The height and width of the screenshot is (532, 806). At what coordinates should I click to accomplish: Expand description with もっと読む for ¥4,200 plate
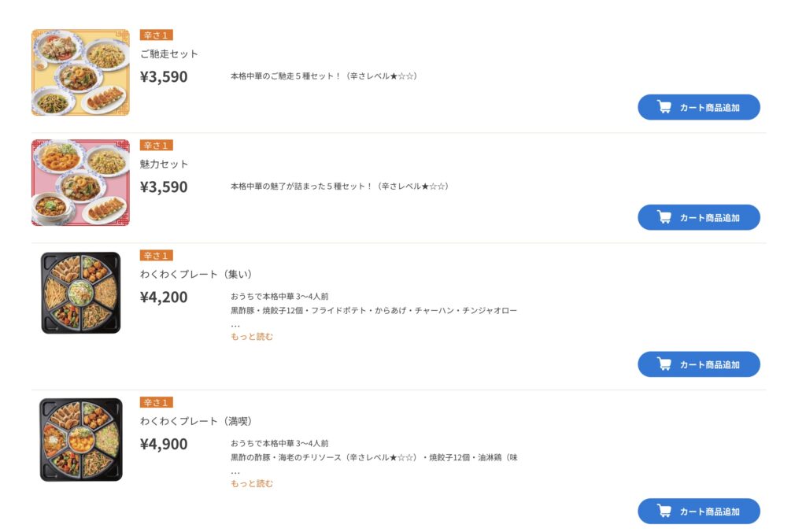252,337
